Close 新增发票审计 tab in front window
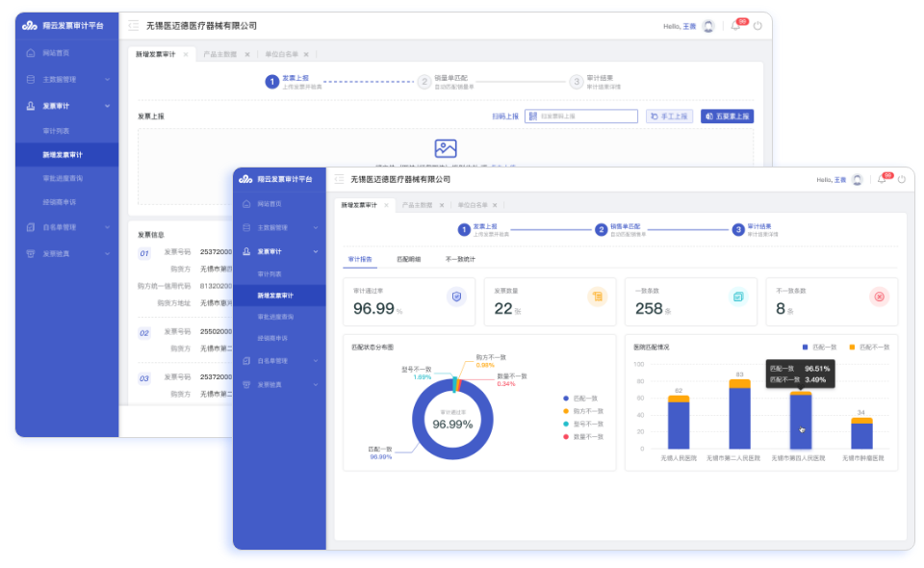The width and height of the screenshot is (924, 568). pyautogui.click(x=386, y=205)
